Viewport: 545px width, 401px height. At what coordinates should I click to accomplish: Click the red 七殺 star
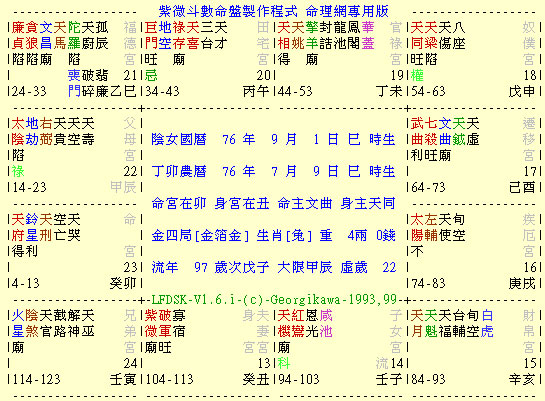pos(431,131)
